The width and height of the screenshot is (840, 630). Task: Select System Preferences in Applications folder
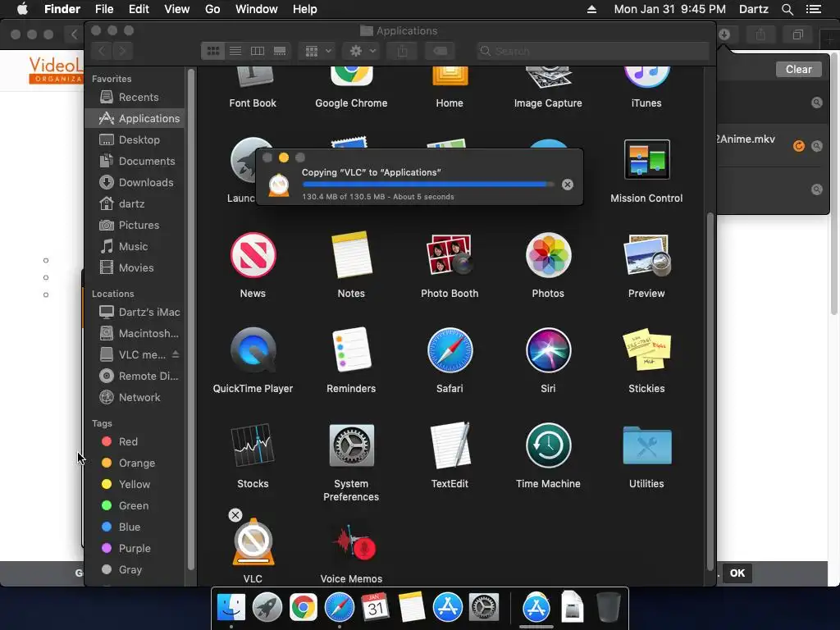point(351,445)
